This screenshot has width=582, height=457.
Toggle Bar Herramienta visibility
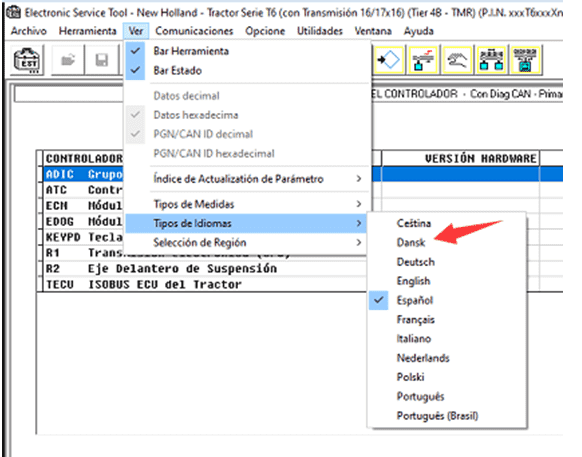pos(247,51)
